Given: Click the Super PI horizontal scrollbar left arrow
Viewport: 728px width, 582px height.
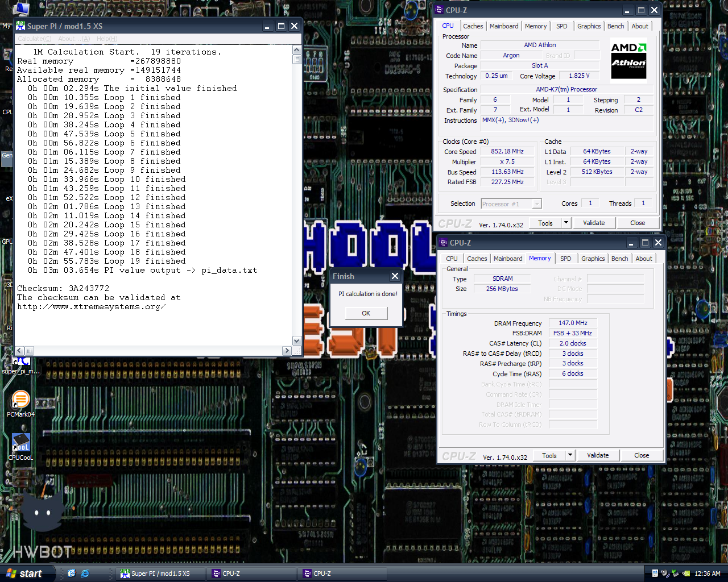Looking at the screenshot, I should click(19, 351).
